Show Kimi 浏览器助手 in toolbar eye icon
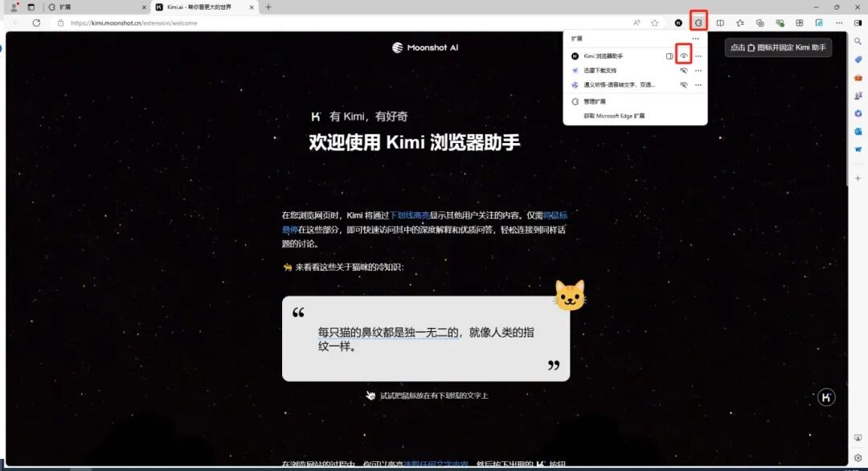This screenshot has width=868, height=471. point(684,56)
